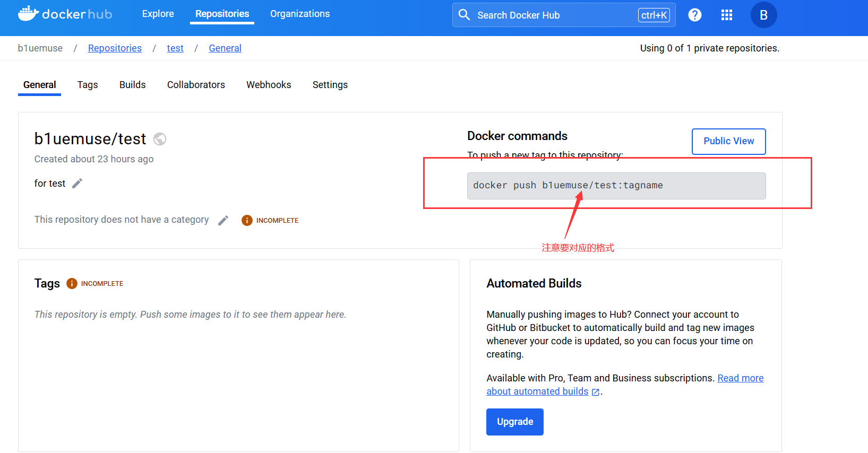Click the test breadcrumb link
The image size is (868, 453).
[175, 48]
